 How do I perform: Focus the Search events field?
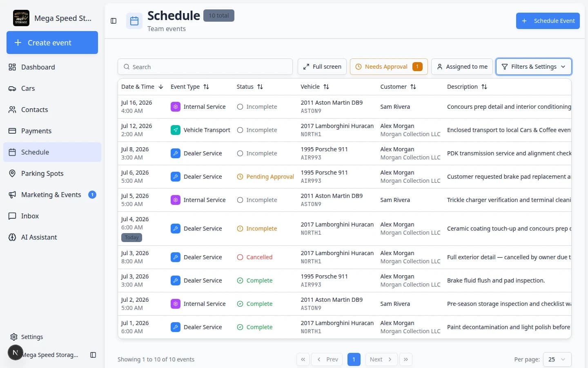(x=205, y=67)
